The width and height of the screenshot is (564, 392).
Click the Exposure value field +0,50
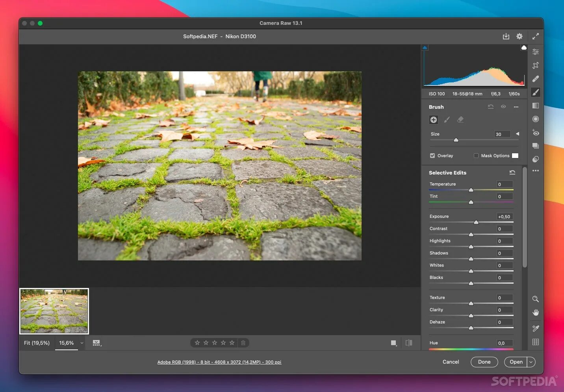pyautogui.click(x=505, y=217)
